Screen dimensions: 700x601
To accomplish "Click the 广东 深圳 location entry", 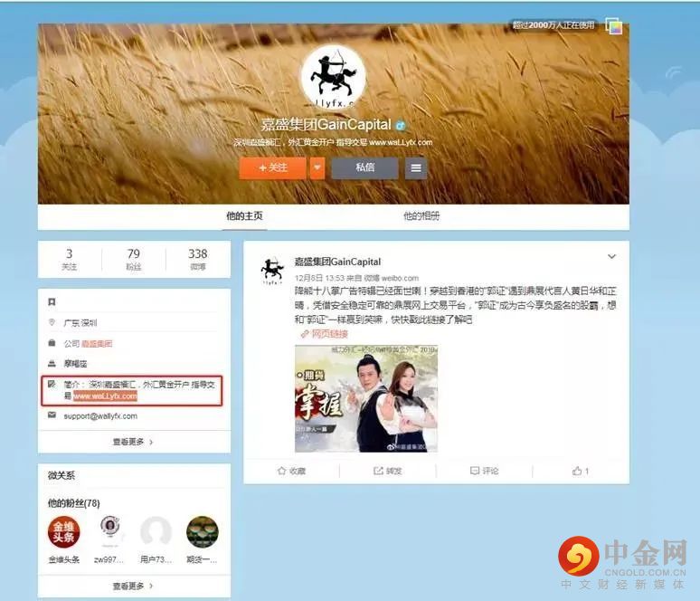I will tap(80, 322).
